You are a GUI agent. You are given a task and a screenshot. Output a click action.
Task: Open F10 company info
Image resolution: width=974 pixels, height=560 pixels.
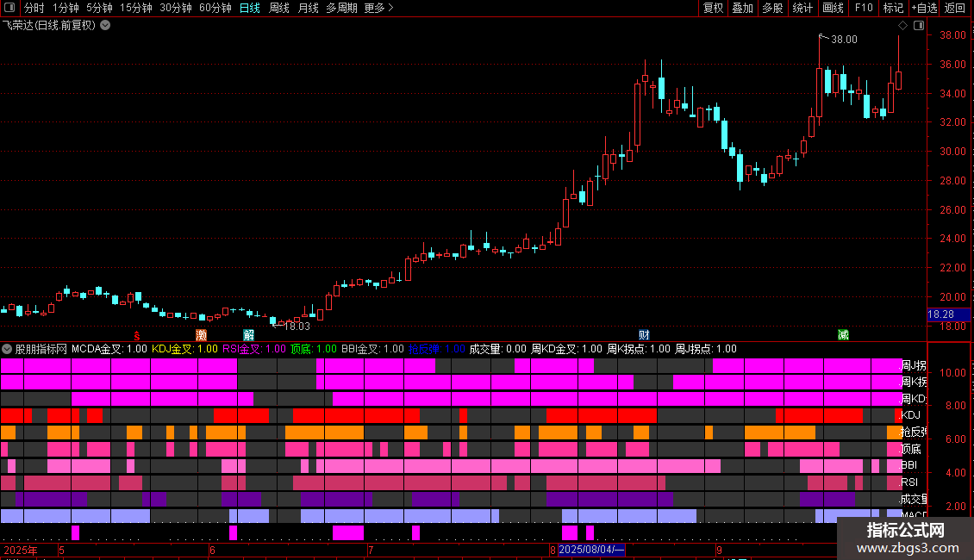[x=864, y=8]
